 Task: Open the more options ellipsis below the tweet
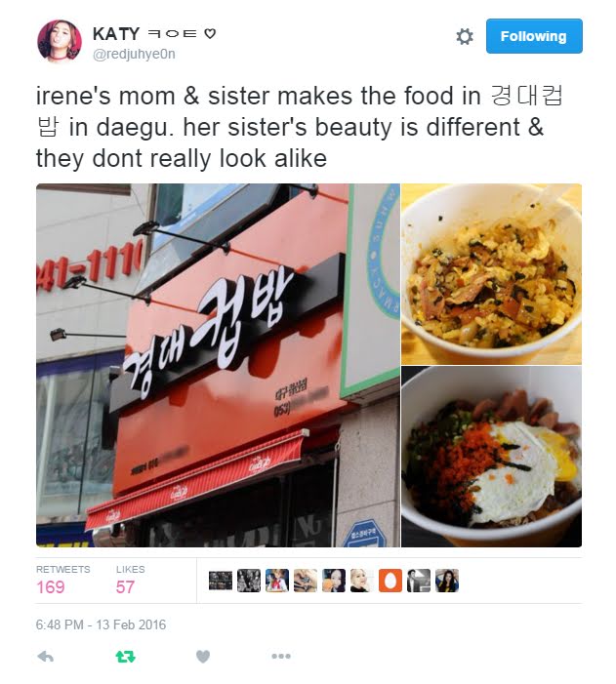coord(281,656)
